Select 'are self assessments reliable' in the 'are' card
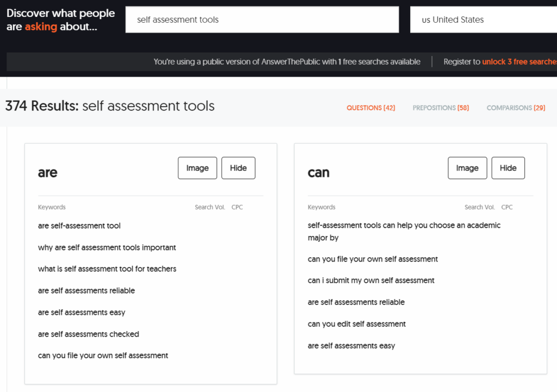 (x=86, y=290)
